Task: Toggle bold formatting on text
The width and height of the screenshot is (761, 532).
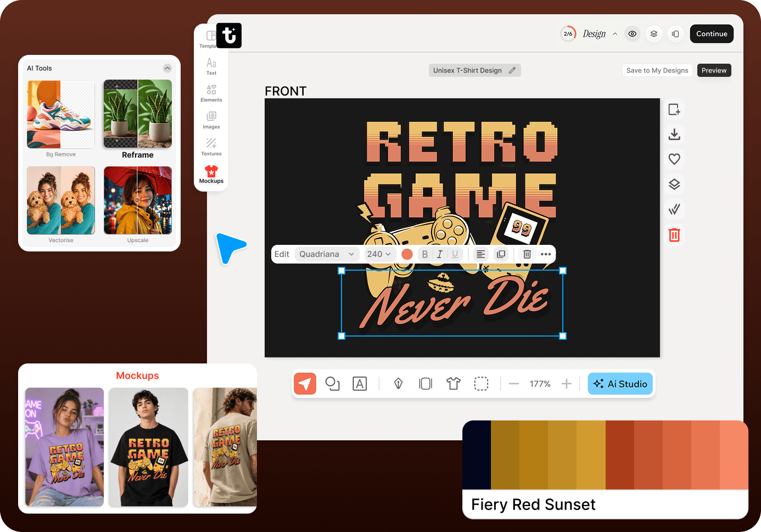Action: coord(425,254)
